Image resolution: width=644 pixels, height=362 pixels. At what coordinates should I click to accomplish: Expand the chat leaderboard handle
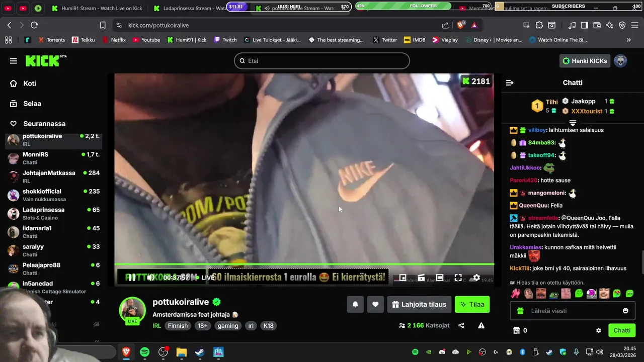click(573, 123)
